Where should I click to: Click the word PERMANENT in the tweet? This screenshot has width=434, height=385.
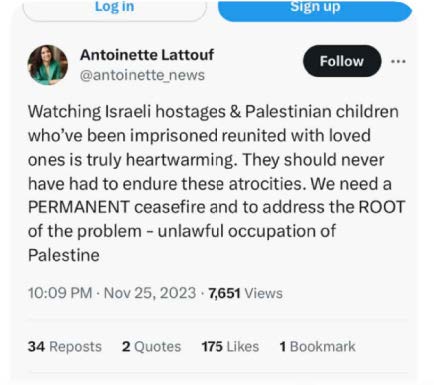pyautogui.click(x=79, y=207)
